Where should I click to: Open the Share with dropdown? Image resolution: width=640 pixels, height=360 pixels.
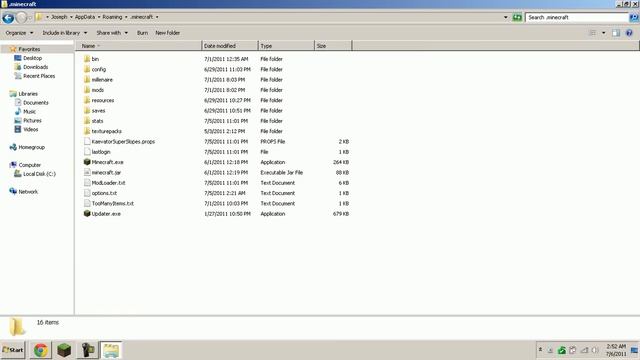pyautogui.click(x=112, y=33)
